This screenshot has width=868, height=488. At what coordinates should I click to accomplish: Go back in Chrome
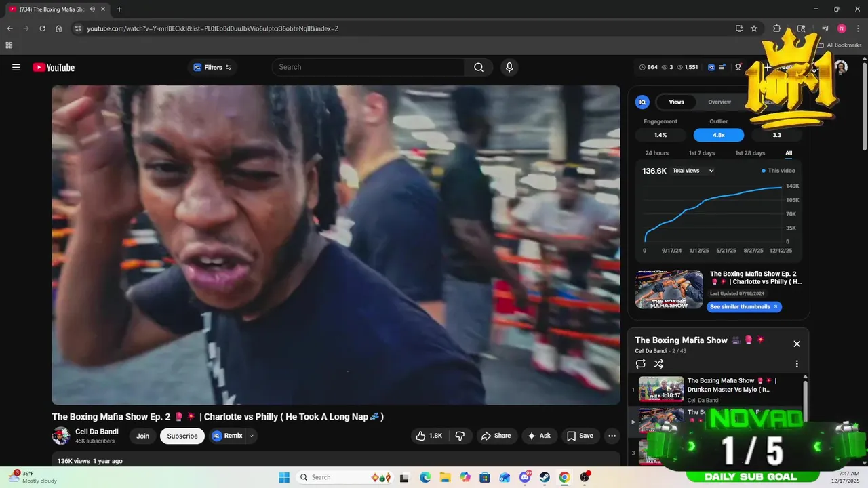[x=9, y=28]
